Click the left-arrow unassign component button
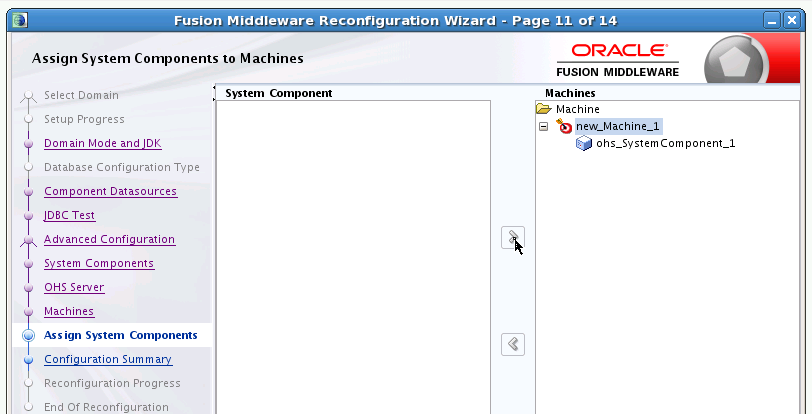Viewport: 812px width, 414px height. pos(513,344)
